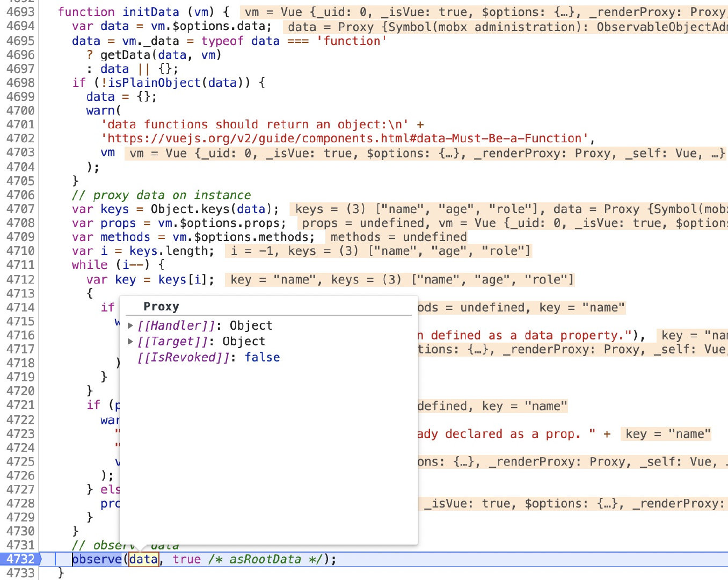Image resolution: width=728 pixels, height=580 pixels.
Task: Toggle a breakpoint on line number 4712
Action: 20,279
